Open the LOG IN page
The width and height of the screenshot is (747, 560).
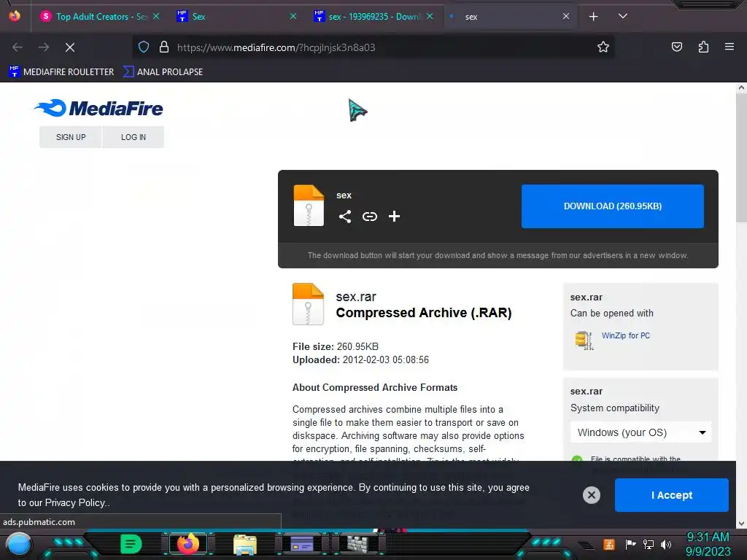(133, 137)
